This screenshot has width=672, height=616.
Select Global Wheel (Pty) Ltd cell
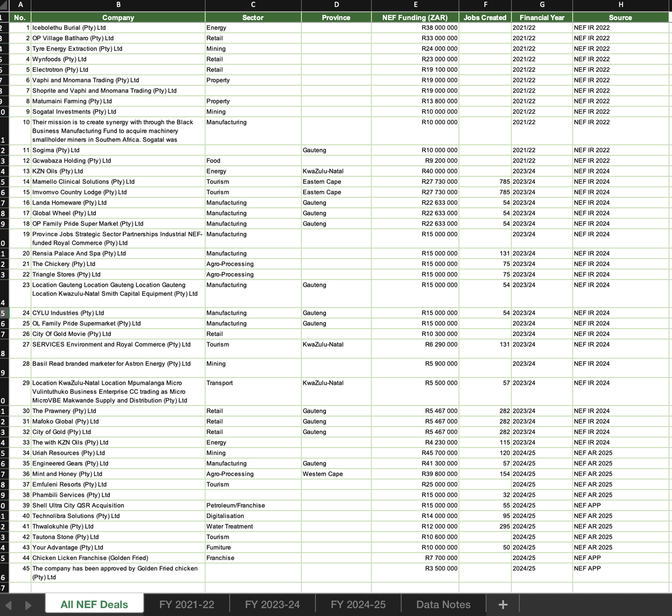(x=118, y=213)
